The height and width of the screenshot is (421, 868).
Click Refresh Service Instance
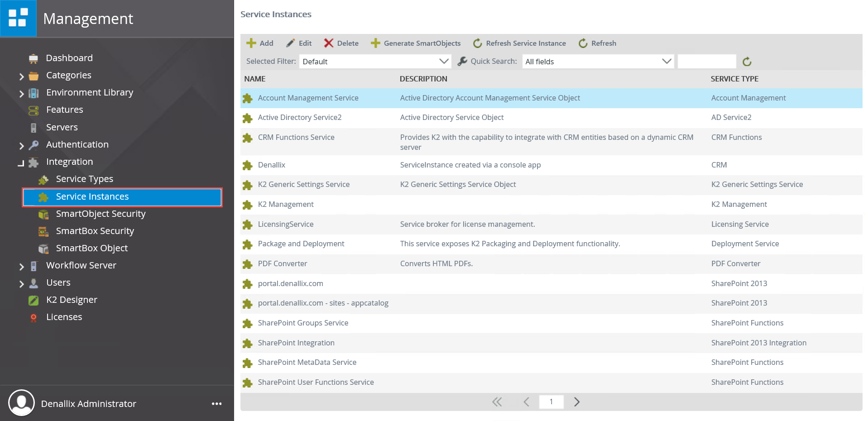click(x=519, y=43)
